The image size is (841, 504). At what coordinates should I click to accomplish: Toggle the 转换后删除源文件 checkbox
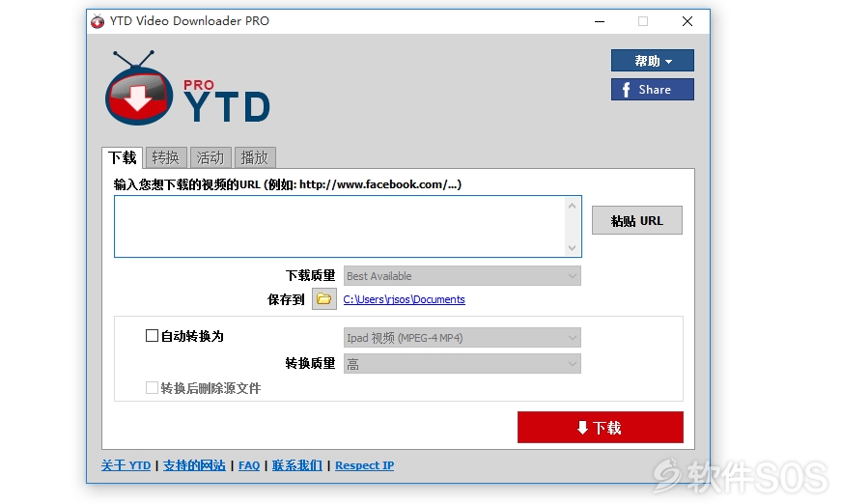coord(152,387)
